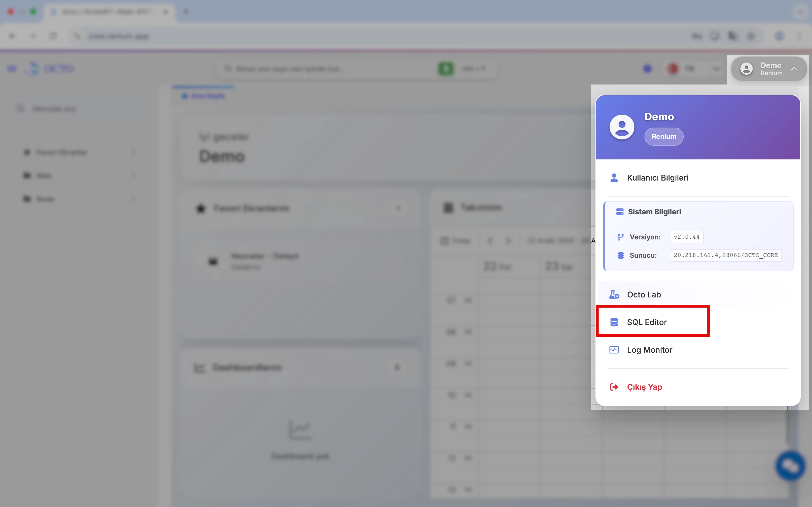Click the Menüde ara search field
This screenshot has width=812, height=507.
click(54, 109)
